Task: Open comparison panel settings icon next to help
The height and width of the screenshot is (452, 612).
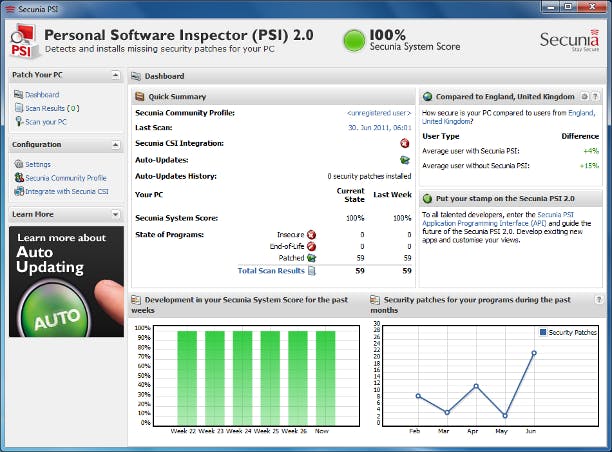Action: pos(584,97)
